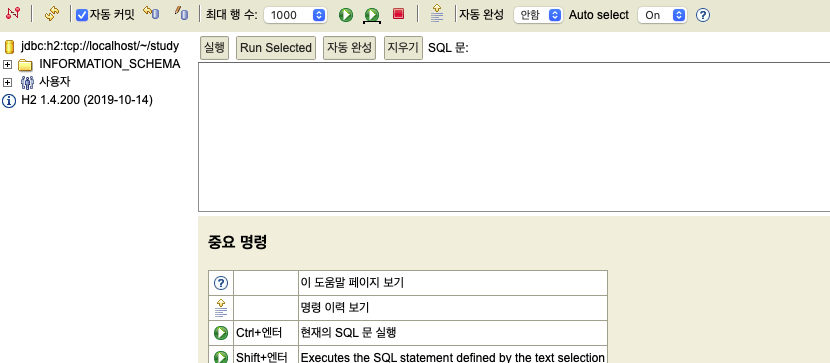
Task: Click history icon in 명령 이력 보기 row
Action: (x=221, y=308)
